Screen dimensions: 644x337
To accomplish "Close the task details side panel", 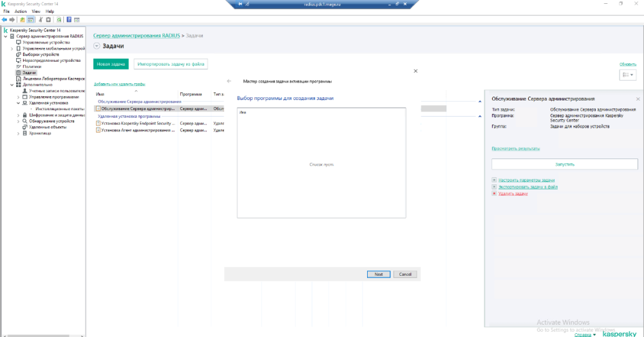I will 638,99.
